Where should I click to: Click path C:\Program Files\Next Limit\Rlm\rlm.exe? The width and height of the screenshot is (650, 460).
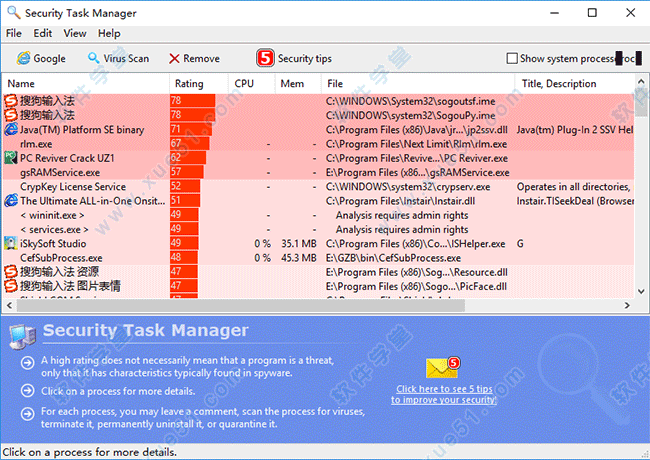(416, 144)
